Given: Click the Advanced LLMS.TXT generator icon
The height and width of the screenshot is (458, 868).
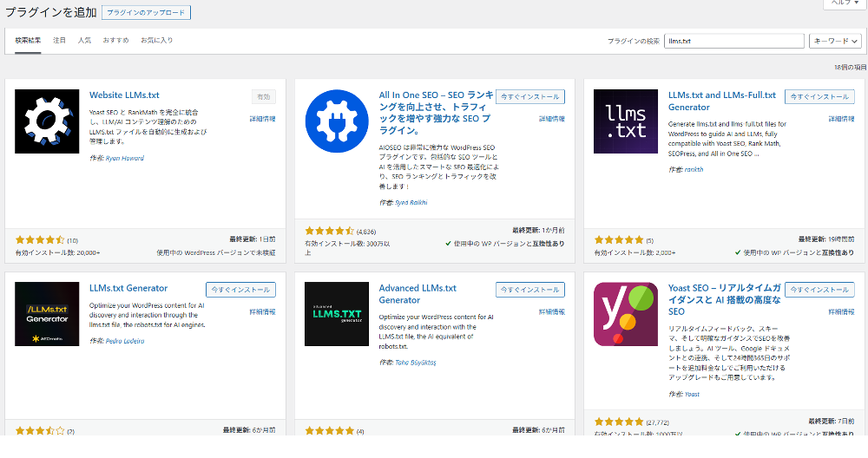Looking at the screenshot, I should tap(337, 314).
